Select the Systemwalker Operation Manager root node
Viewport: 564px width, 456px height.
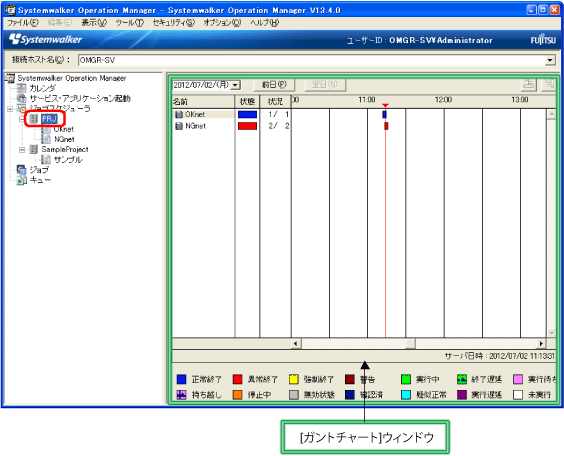(x=72, y=78)
